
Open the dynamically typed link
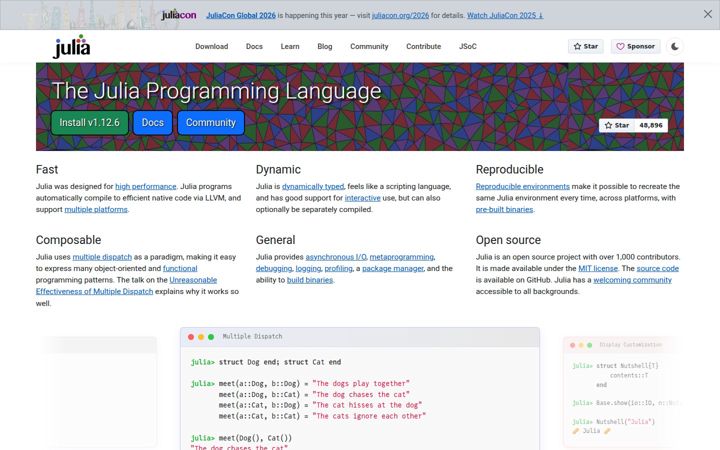click(313, 186)
